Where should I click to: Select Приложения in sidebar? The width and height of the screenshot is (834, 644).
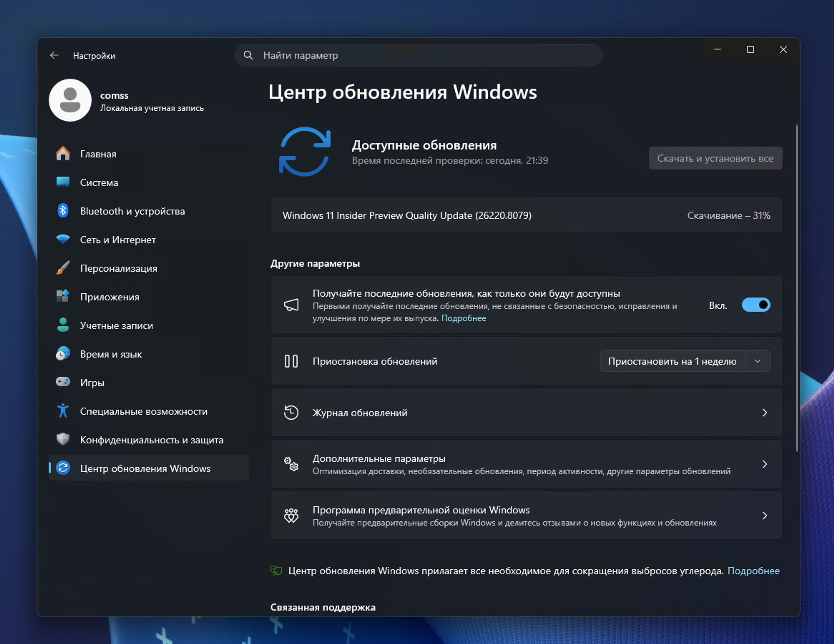pos(149,297)
